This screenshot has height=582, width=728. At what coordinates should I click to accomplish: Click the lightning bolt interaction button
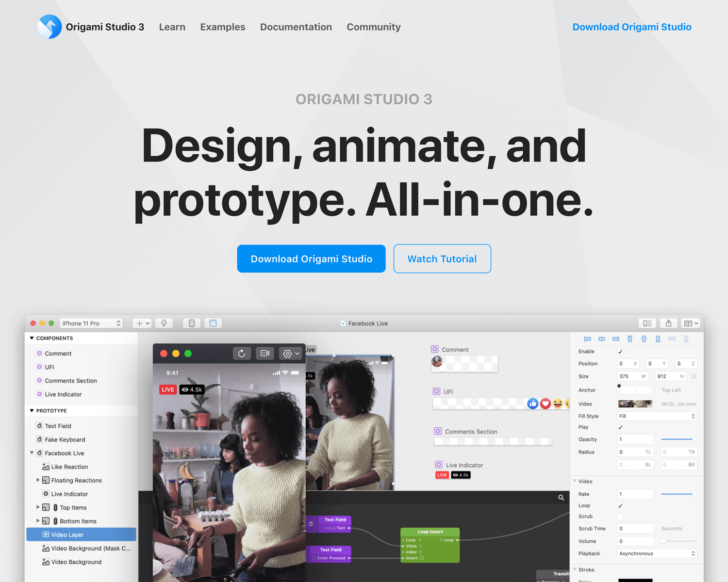point(164,323)
